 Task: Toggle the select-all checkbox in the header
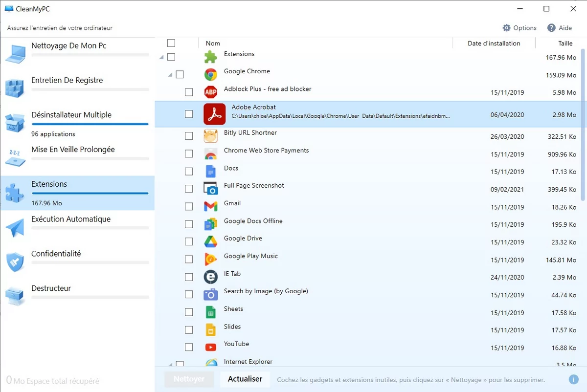click(x=171, y=43)
